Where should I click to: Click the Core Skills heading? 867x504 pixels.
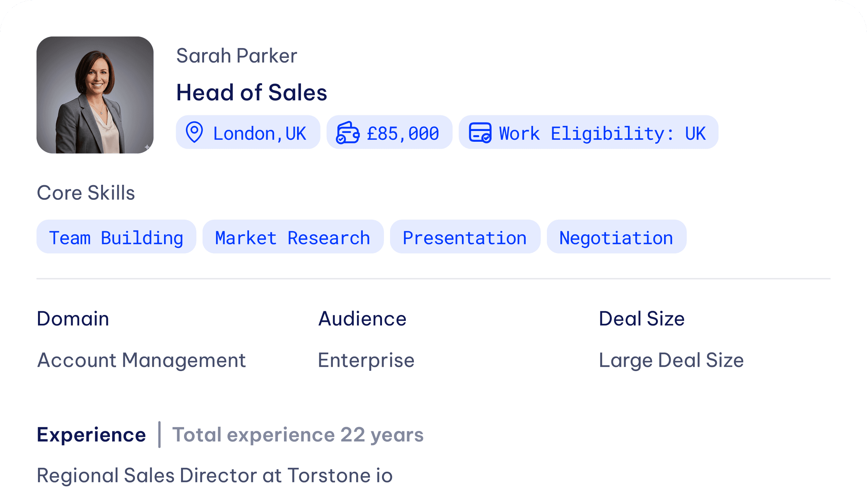click(x=86, y=193)
